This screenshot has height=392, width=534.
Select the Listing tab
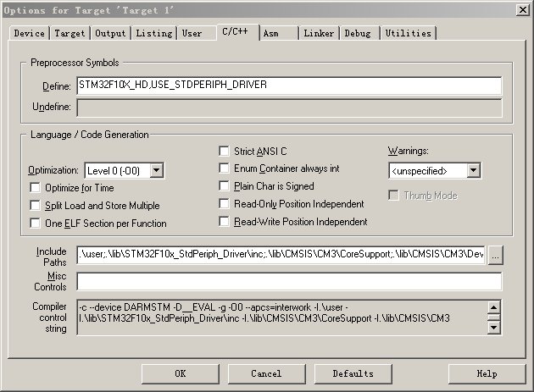coord(154,33)
